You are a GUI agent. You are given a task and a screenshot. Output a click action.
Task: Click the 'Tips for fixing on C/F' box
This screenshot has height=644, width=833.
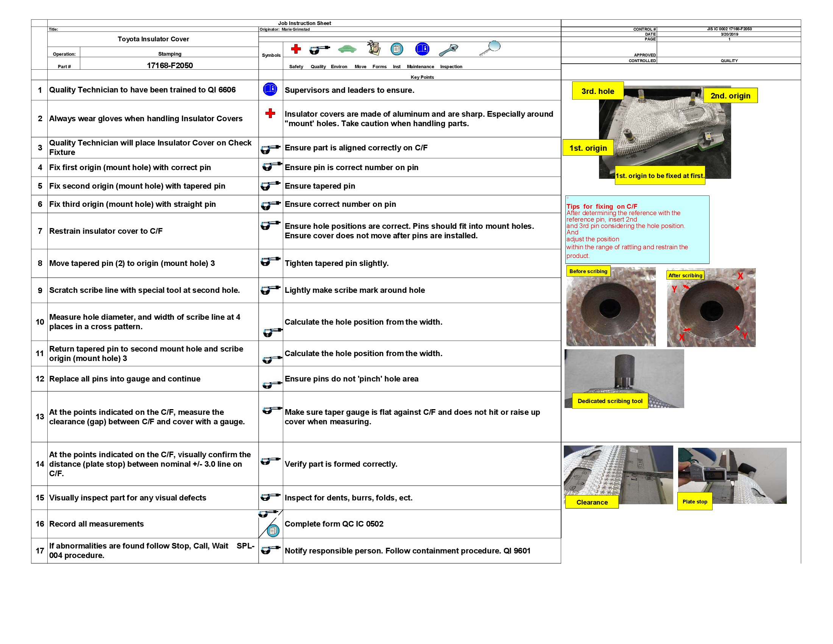(637, 229)
